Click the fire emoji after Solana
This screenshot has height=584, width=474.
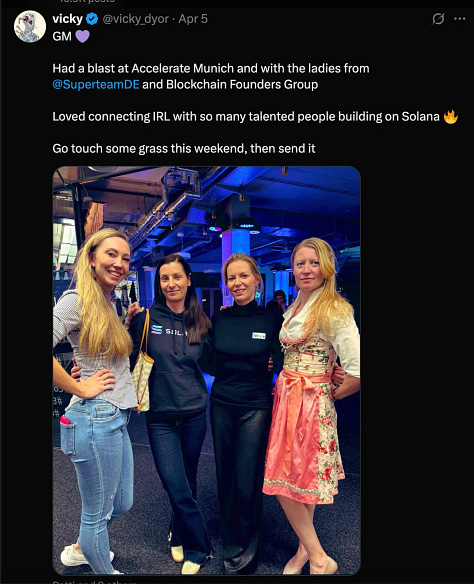pyautogui.click(x=451, y=117)
